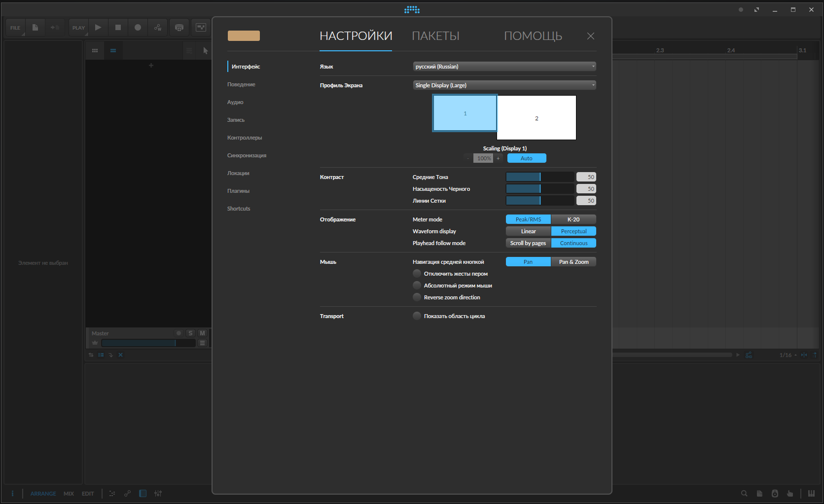Screen dimensions: 824x504
Task: Set Meter mode to K-20
Action: (573, 219)
